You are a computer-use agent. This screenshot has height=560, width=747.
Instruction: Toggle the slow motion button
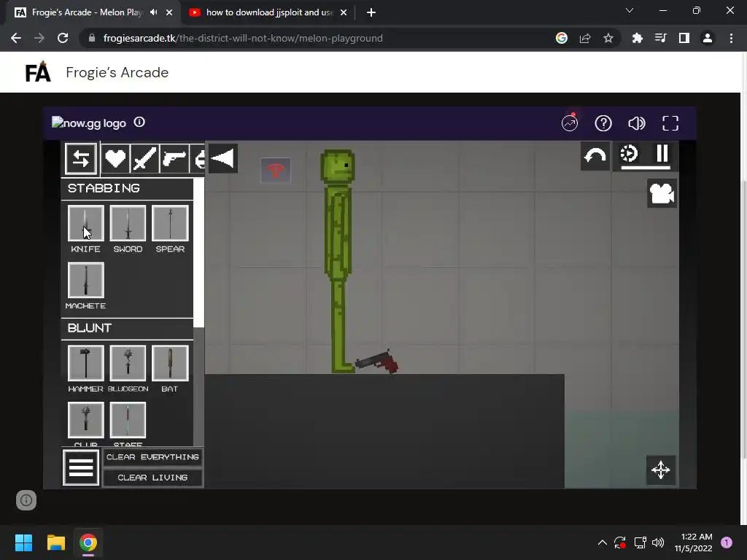629,154
